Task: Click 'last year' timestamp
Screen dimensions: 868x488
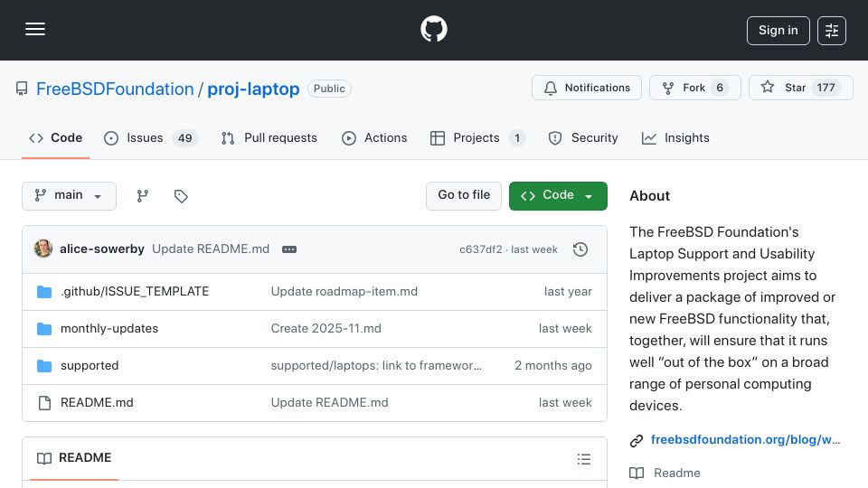Action: click(x=568, y=292)
